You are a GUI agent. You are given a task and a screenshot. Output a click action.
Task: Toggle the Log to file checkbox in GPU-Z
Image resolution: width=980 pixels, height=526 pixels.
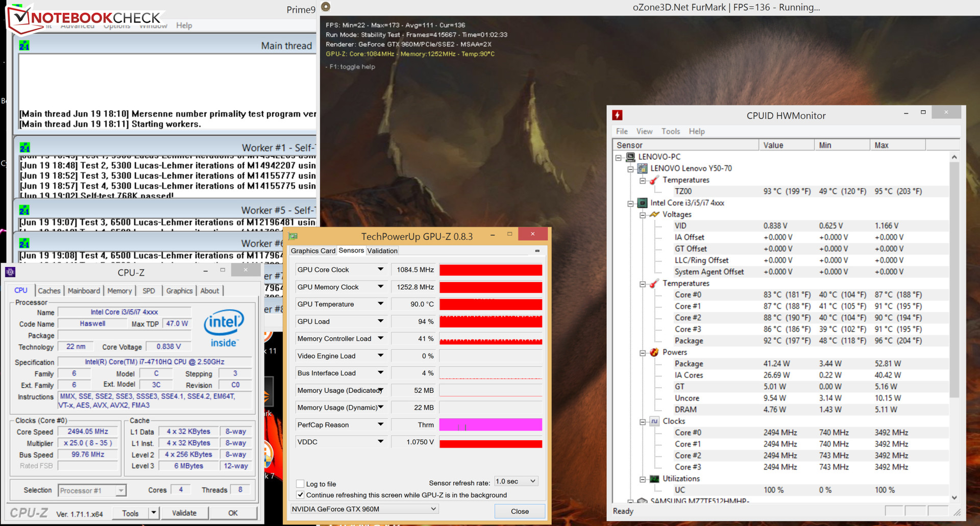click(300, 484)
